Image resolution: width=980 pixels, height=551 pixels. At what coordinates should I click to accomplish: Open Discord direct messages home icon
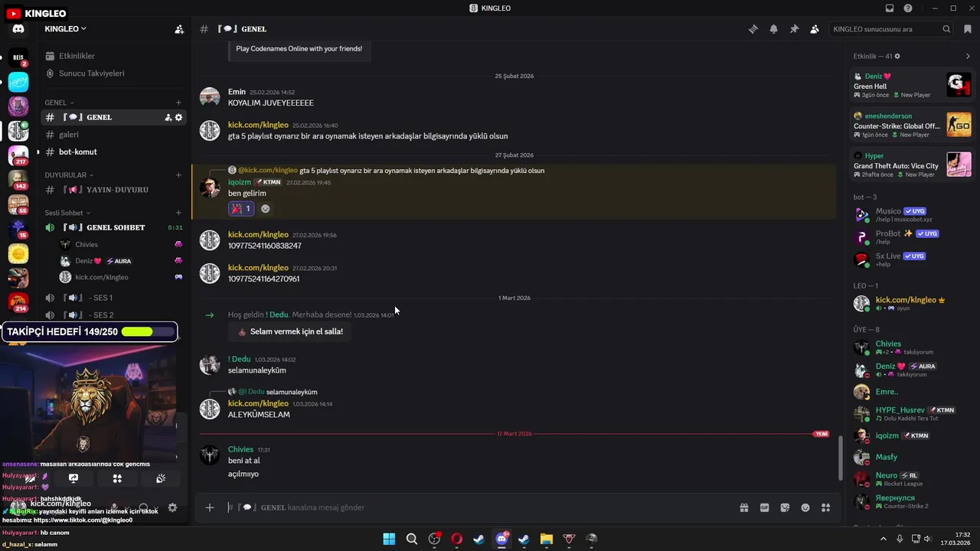pos(18,29)
